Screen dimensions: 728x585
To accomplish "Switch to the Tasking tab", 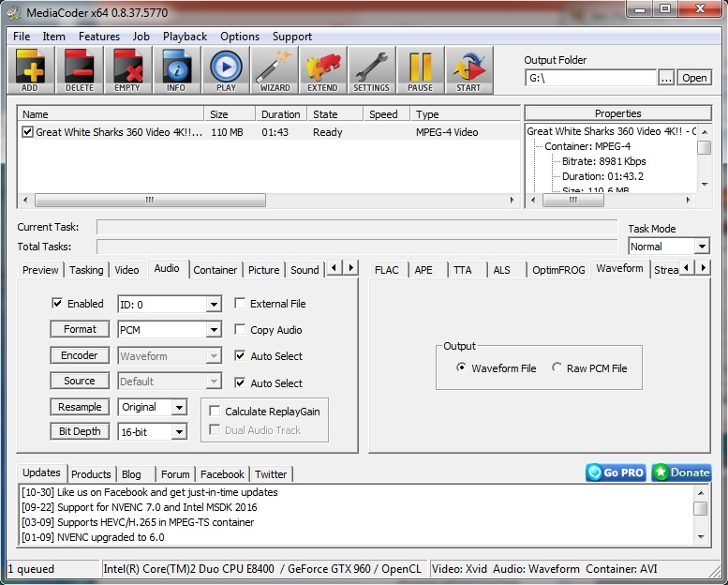I will [x=86, y=270].
